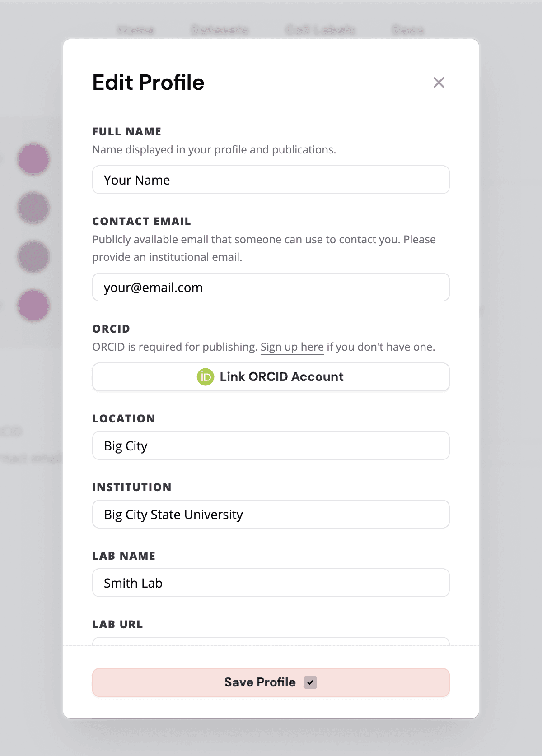Select the Full Name text field
Viewport: 542px width, 756px height.
click(271, 180)
